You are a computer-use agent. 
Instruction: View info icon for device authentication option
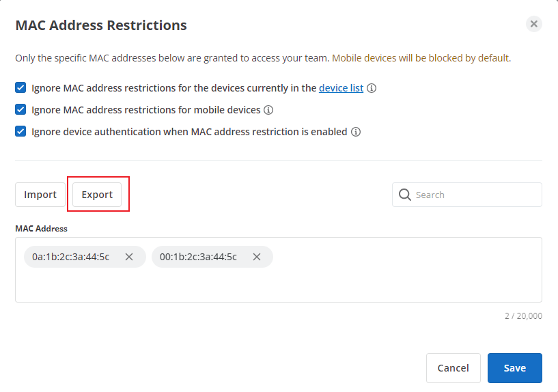(x=356, y=132)
